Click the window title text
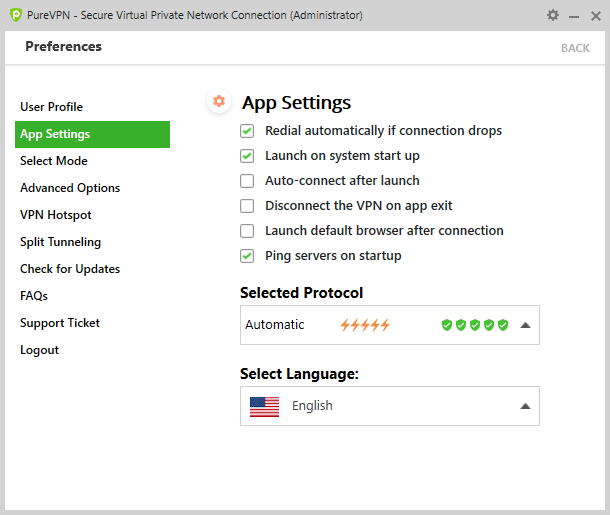Viewport: 610px width, 515px height. pos(195,15)
